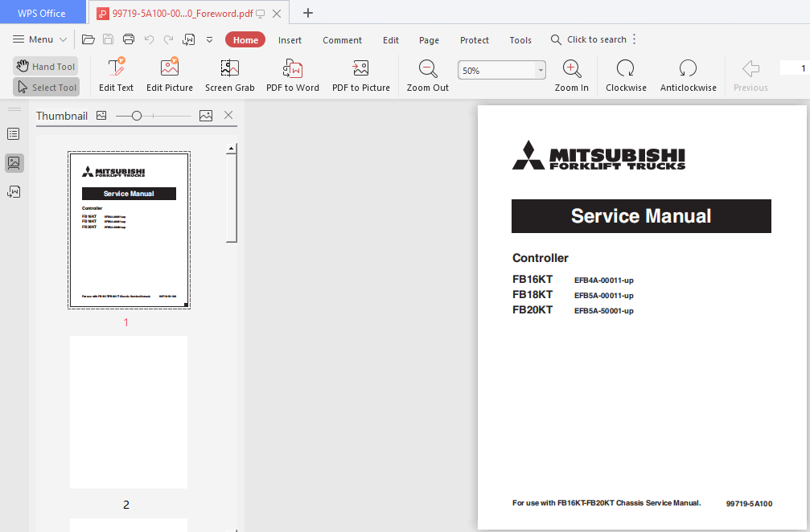Screen dimensions: 810x532
Task: Convert PDF to Picture
Action: pos(361,75)
